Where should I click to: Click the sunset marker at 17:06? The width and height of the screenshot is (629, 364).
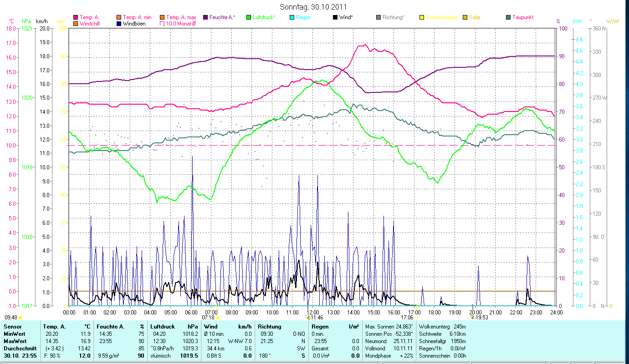416,317
